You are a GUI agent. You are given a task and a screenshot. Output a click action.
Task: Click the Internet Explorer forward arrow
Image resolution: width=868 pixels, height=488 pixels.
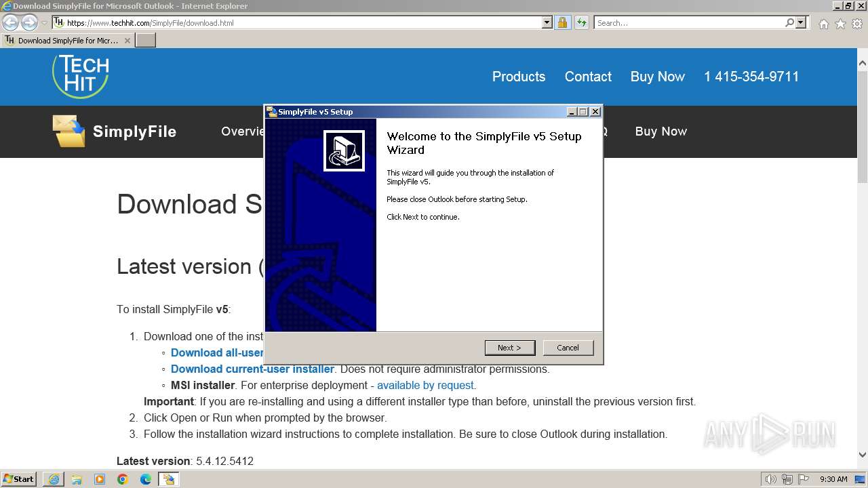(x=29, y=22)
